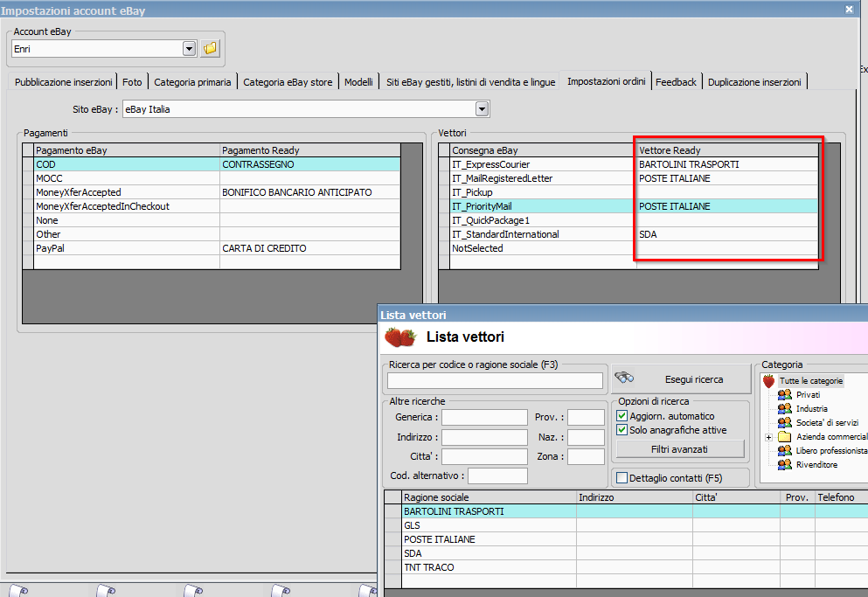The image size is (868, 597).
Task: Open Duplicazione inserzioni tab
Action: (x=754, y=82)
